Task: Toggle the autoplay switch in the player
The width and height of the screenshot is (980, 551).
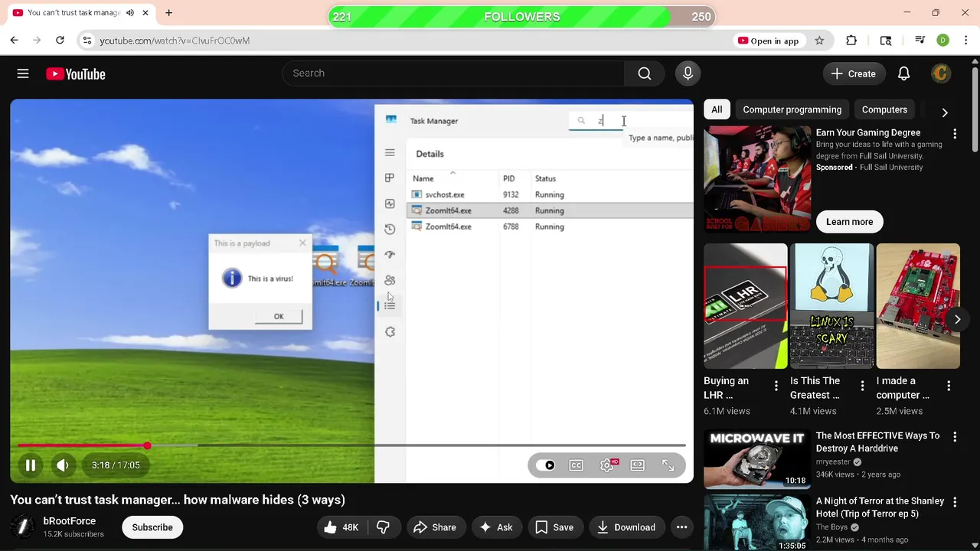Action: 546,465
